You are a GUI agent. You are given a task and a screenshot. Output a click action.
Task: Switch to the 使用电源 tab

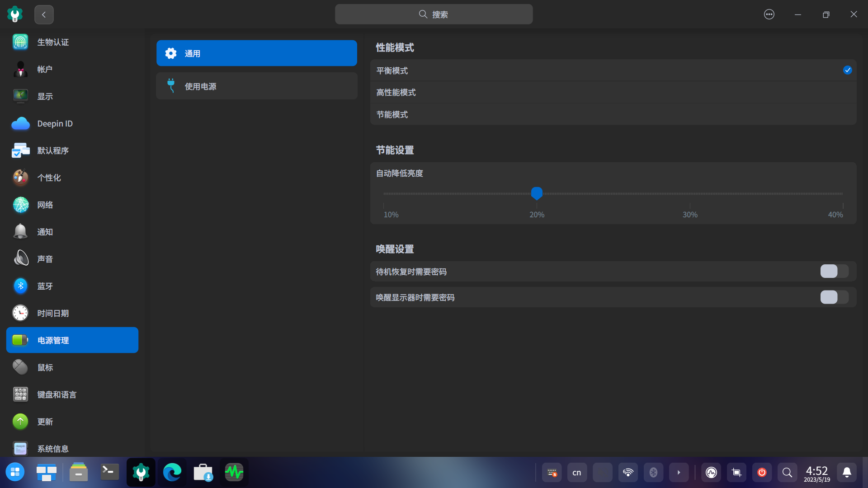tap(256, 86)
